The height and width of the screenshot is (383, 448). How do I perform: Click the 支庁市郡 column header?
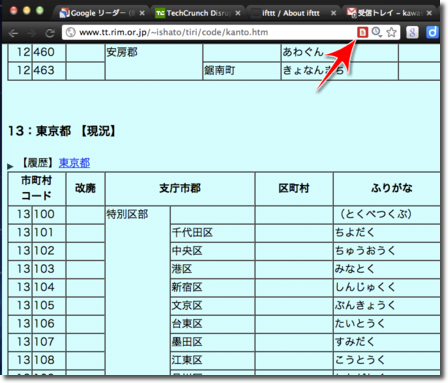pos(180,188)
